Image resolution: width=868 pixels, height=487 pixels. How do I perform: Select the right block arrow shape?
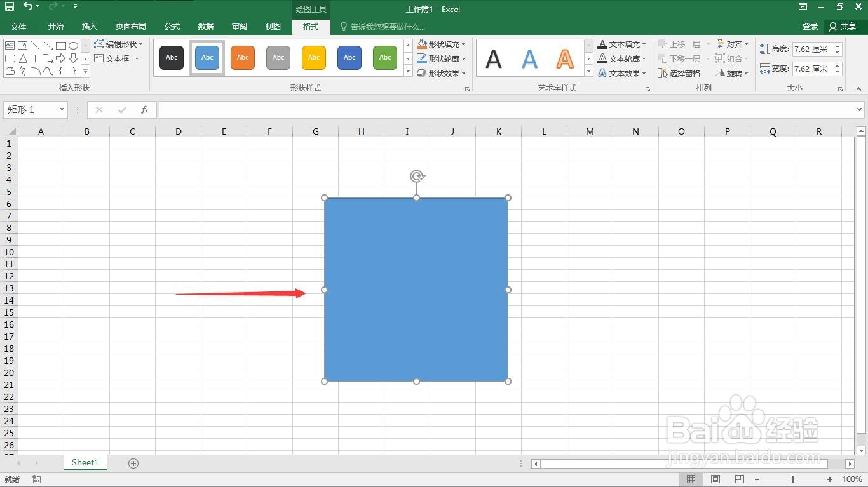[x=60, y=58]
